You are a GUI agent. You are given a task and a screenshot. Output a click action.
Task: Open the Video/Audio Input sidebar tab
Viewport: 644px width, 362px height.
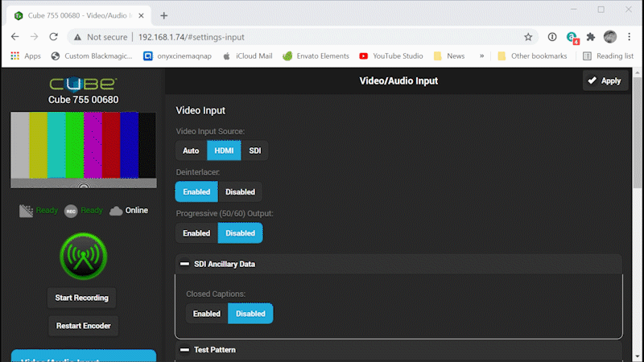pos(83,356)
